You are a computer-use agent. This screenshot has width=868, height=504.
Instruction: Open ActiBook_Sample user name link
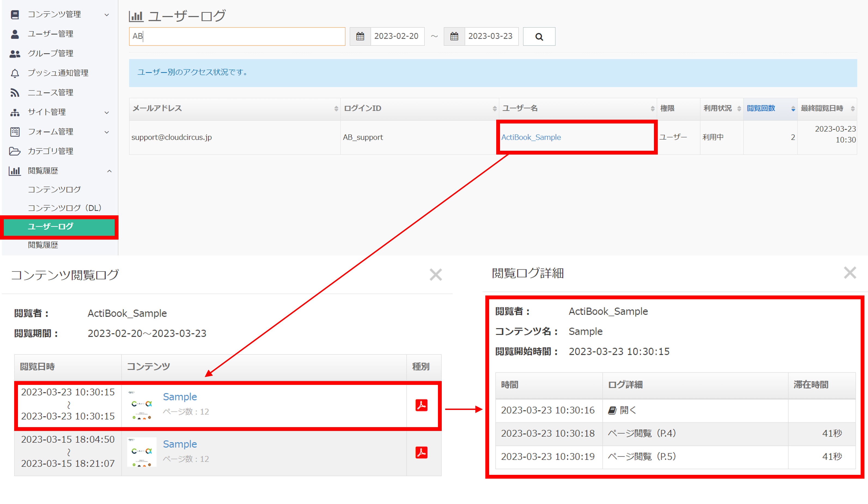531,137
